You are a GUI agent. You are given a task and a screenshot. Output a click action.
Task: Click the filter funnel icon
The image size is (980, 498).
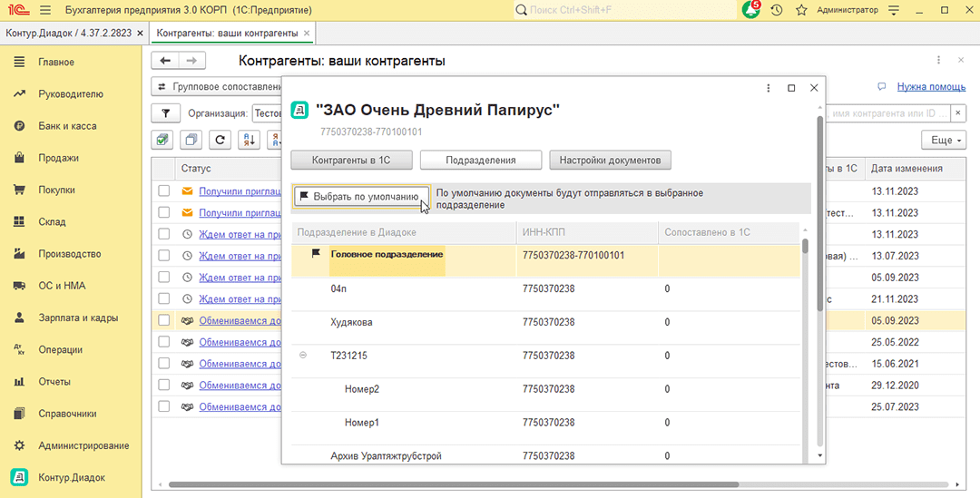point(166,113)
